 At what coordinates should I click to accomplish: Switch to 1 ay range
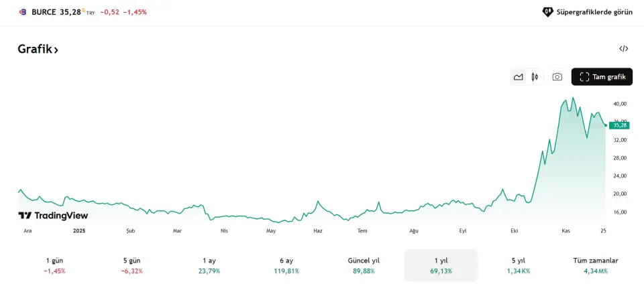pos(209,265)
